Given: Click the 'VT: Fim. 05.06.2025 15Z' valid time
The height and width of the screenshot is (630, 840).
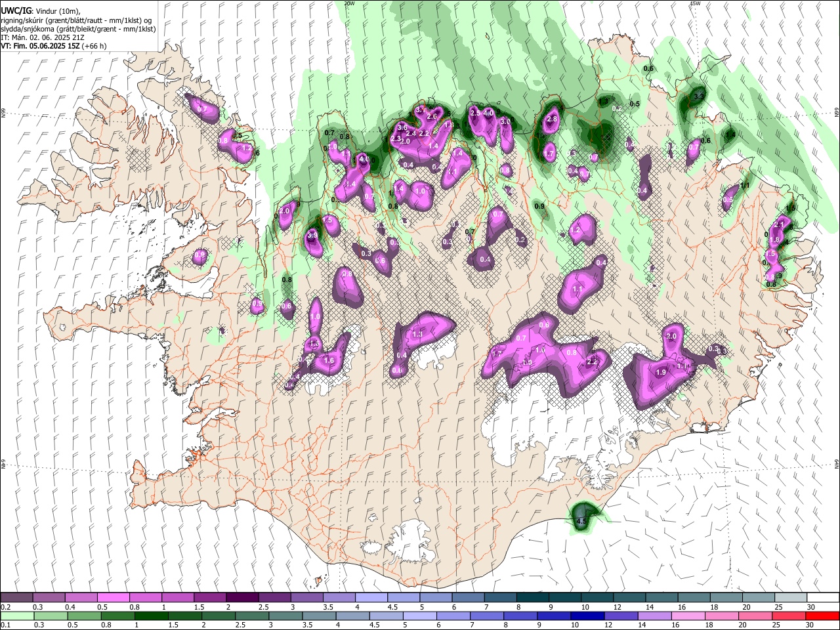Looking at the screenshot, I should pos(40,46).
